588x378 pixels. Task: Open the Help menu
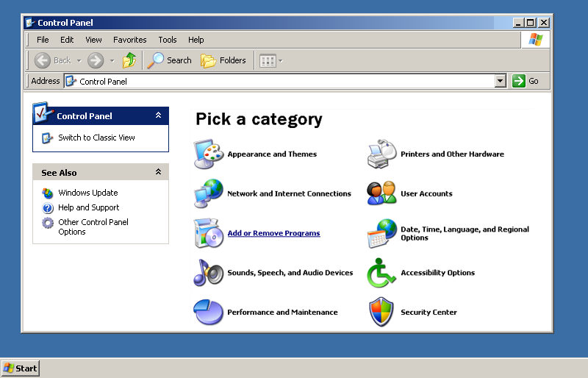(x=196, y=40)
